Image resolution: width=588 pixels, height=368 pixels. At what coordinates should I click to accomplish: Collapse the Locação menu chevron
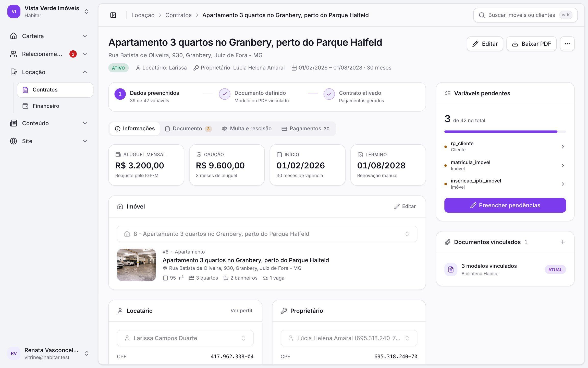85,72
